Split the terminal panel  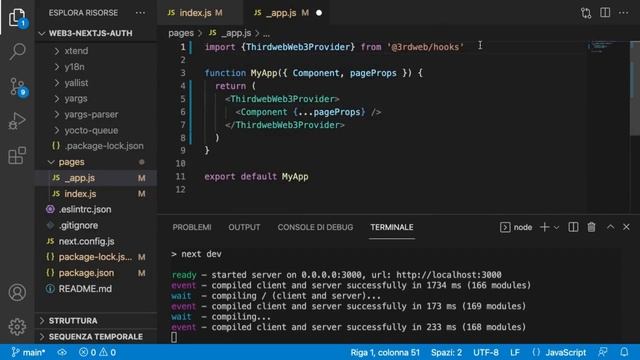[x=573, y=227]
